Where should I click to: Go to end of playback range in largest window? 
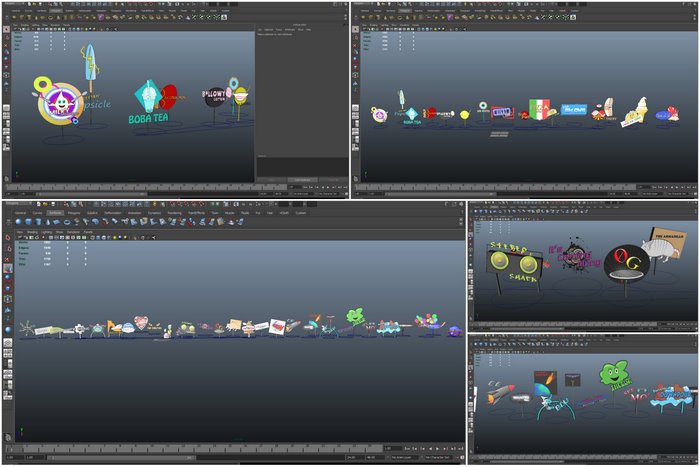click(x=460, y=448)
